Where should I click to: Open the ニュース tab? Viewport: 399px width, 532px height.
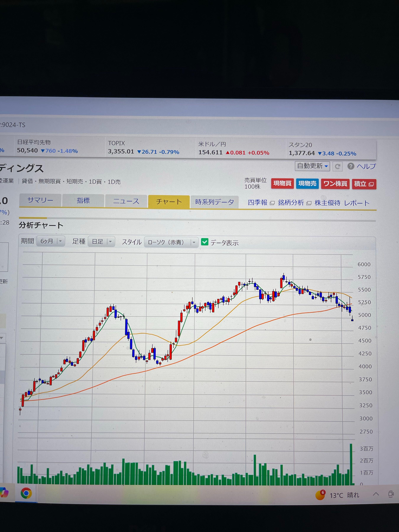point(126,201)
